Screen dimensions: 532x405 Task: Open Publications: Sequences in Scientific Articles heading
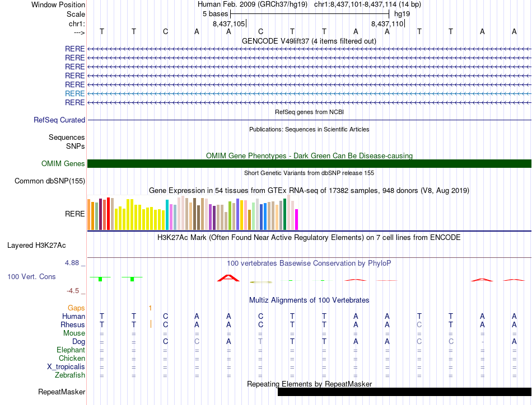click(x=309, y=129)
